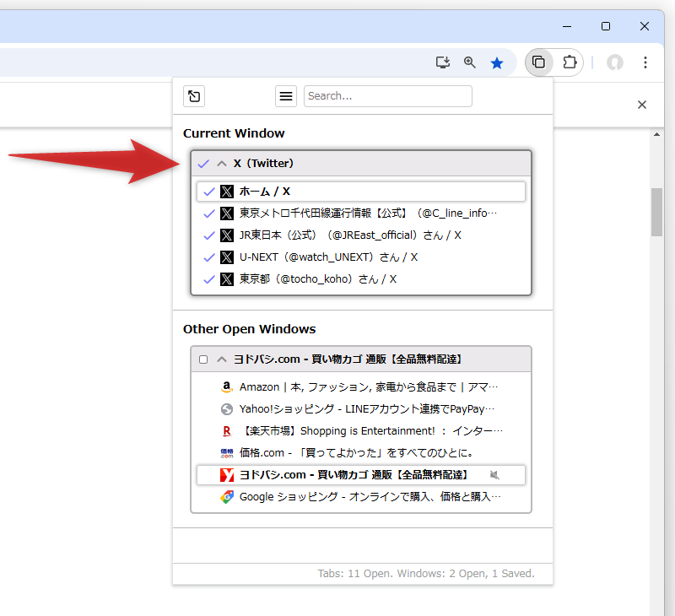The width and height of the screenshot is (675, 616).
Task: Click the page vertical scrollbar thumb
Action: point(656,212)
